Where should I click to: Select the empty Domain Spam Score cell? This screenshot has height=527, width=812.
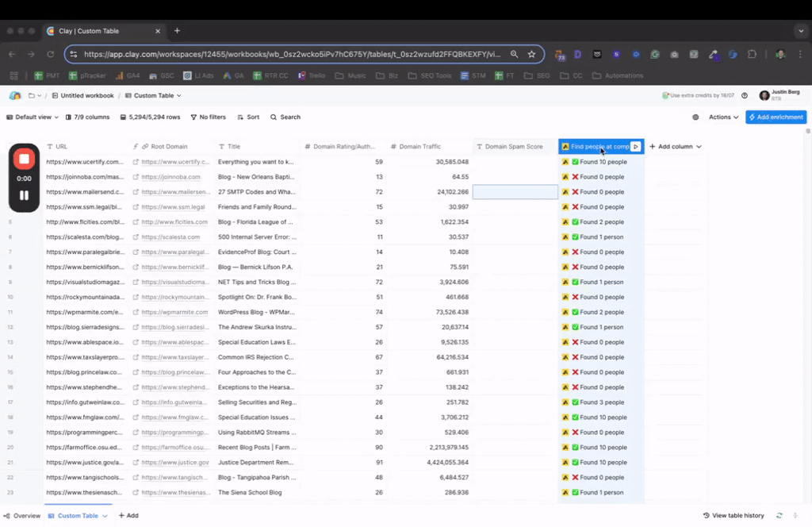pyautogui.click(x=515, y=192)
